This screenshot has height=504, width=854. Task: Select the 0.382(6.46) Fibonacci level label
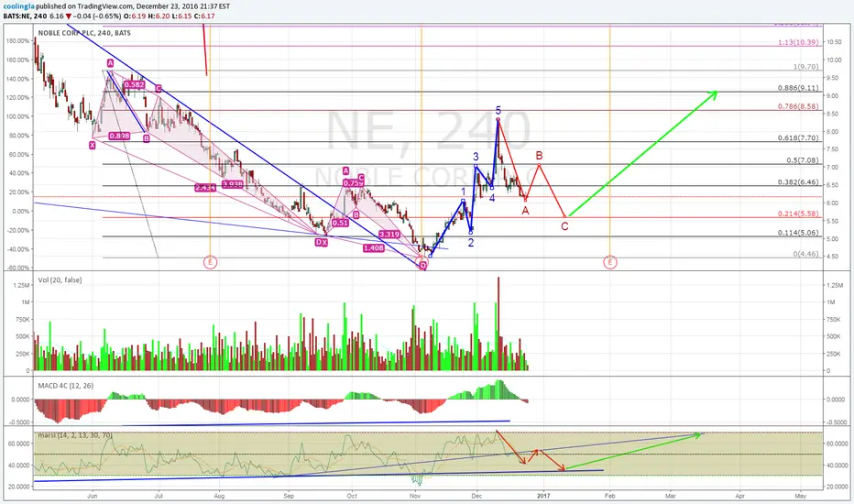[x=798, y=182]
